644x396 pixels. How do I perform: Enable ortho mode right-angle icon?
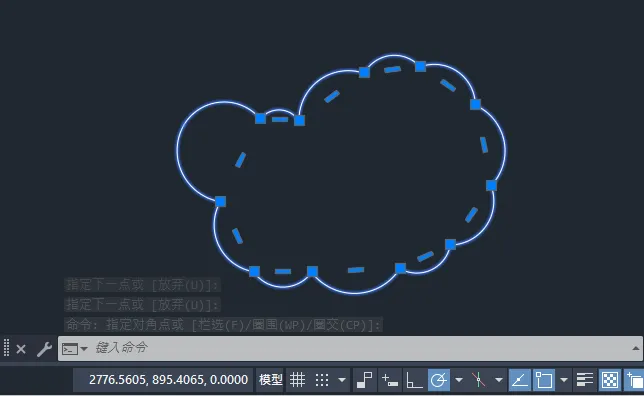click(x=414, y=380)
